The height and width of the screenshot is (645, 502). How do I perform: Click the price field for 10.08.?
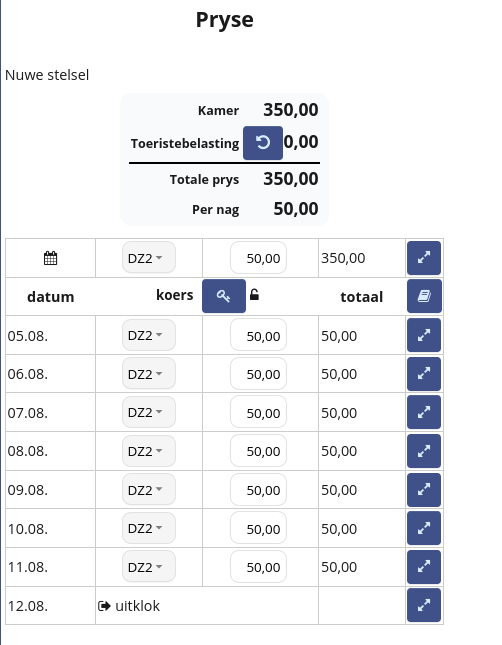258,528
